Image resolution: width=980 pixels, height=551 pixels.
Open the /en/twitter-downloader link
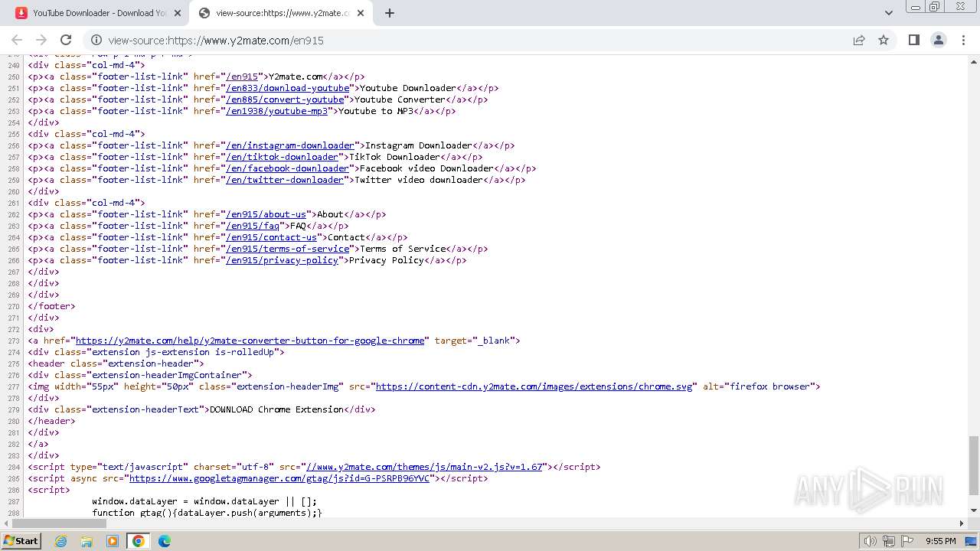(285, 180)
